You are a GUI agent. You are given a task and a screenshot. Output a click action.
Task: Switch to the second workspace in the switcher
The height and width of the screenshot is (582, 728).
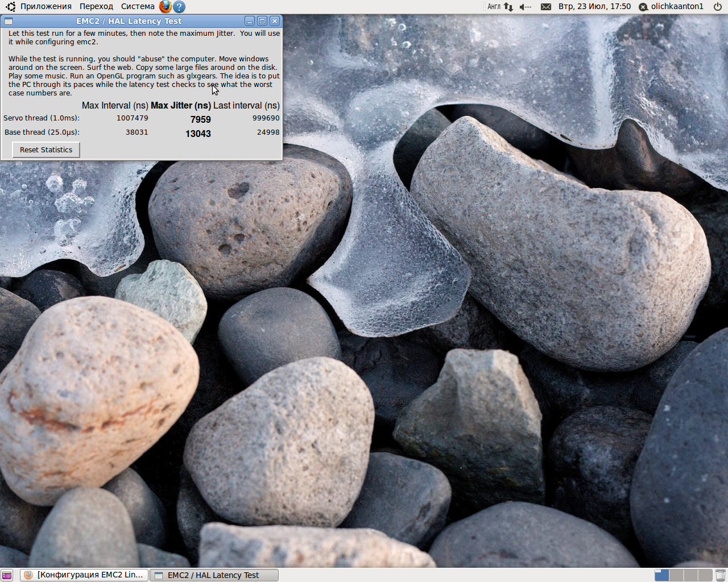tap(676, 575)
